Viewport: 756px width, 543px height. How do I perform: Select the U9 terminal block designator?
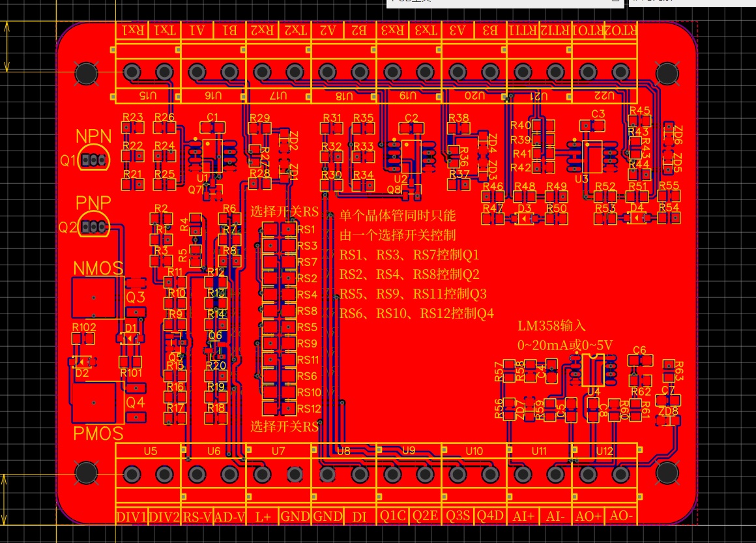coord(409,450)
